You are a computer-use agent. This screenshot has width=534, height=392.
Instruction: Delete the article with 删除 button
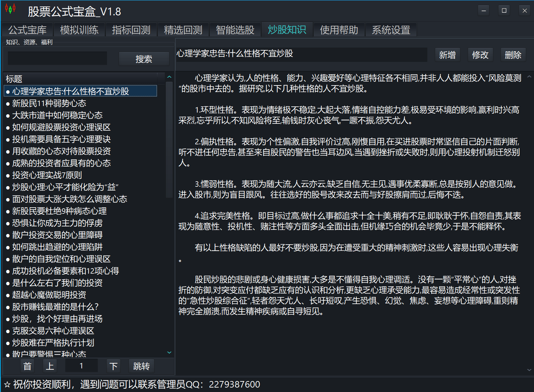tap(513, 55)
